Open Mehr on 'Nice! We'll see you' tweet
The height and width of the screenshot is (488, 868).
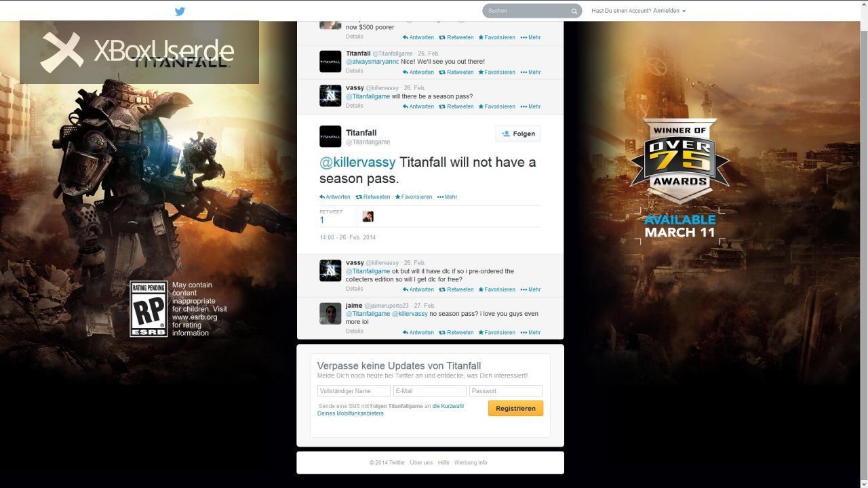pyautogui.click(x=531, y=73)
